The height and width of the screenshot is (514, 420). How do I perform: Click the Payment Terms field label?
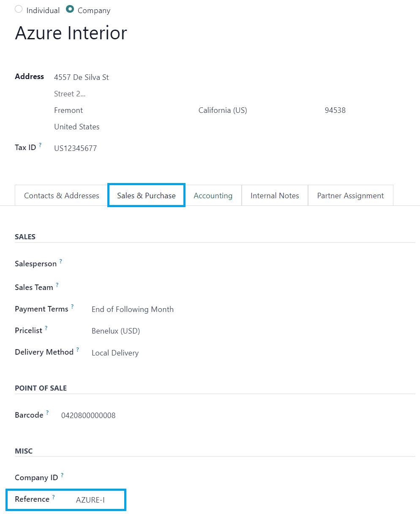(x=41, y=309)
